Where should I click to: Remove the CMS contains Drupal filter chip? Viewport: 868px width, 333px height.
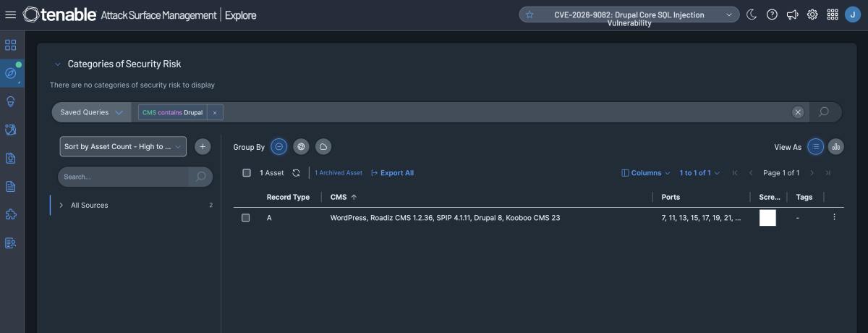tap(215, 112)
